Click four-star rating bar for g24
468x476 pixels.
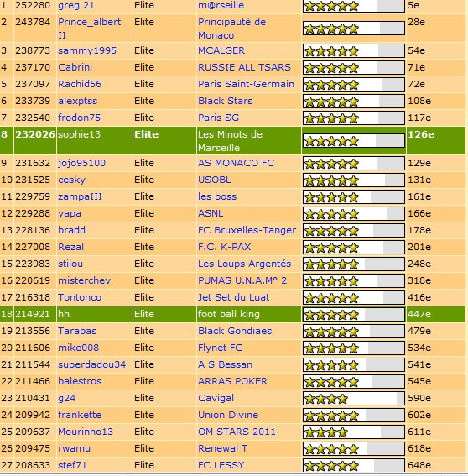[x=354, y=398]
